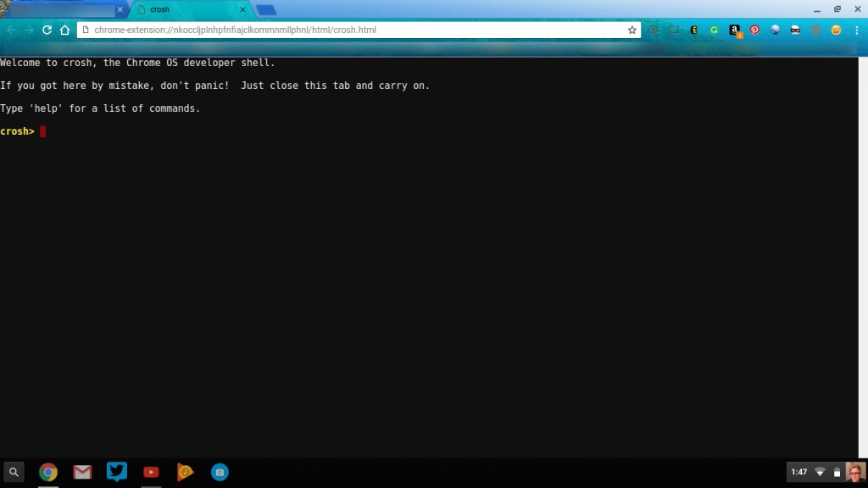Open the Pinterest extension button
The width and height of the screenshot is (868, 488).
[x=754, y=30]
